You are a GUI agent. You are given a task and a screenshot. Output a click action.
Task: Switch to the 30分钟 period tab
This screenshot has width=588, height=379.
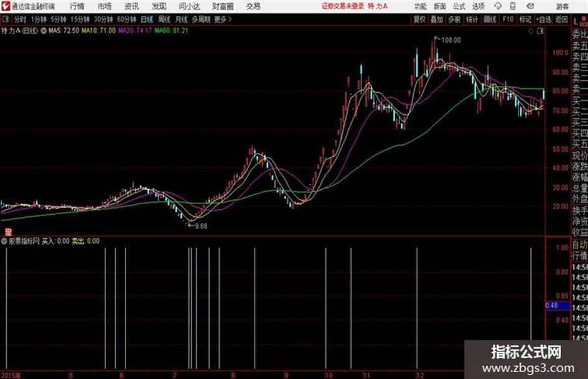(103, 19)
